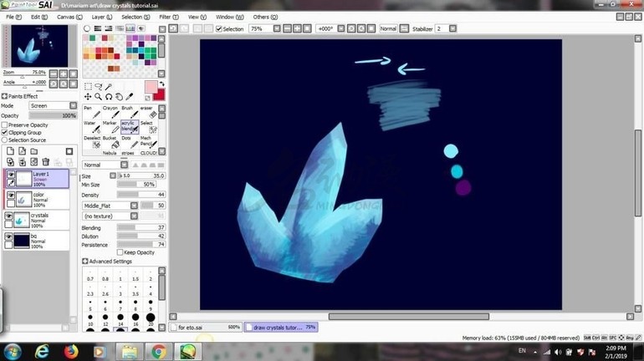644x361 pixels.
Task: Enable the Preserve Opacity checkbox
Action: (x=5, y=125)
